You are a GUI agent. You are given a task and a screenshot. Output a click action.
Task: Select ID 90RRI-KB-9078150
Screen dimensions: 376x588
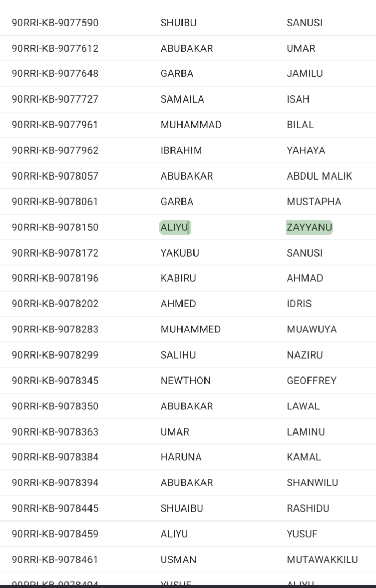[x=55, y=227]
